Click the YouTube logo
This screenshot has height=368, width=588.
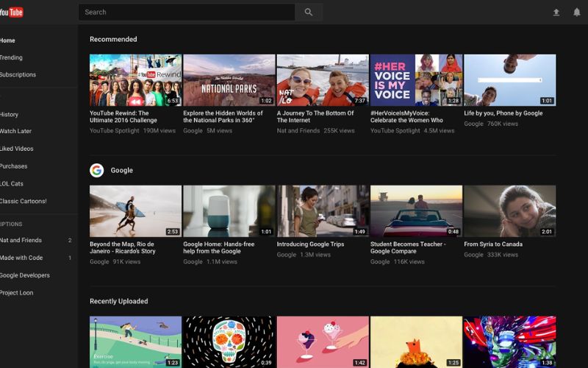tap(12, 13)
